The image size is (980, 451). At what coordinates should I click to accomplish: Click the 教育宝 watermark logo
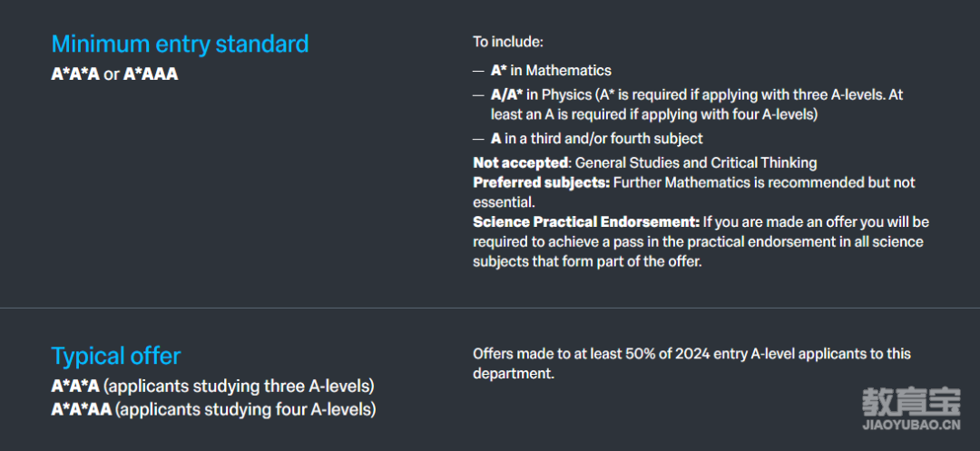[x=911, y=402]
